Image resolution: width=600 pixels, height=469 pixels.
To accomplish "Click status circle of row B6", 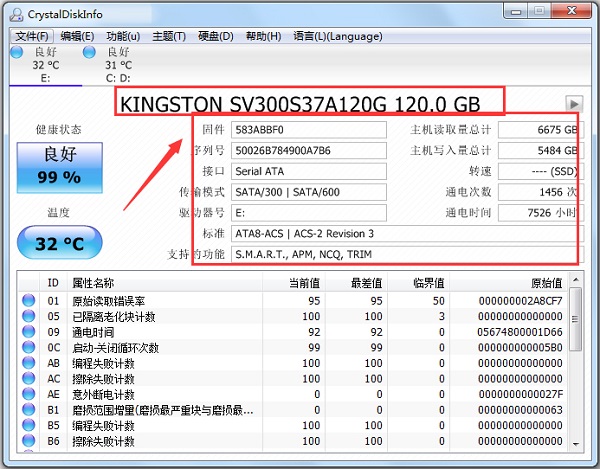I will [29, 441].
